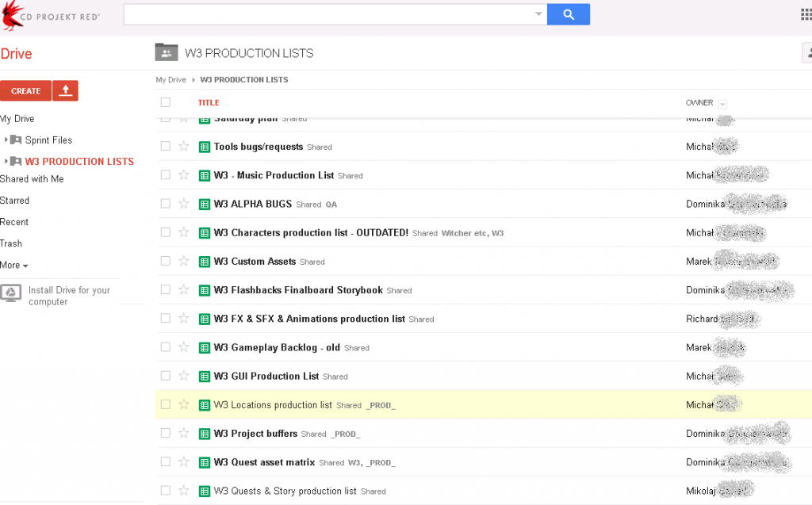Star W3 Quests & Story production list
This screenshot has height=505, width=812.
[183, 491]
